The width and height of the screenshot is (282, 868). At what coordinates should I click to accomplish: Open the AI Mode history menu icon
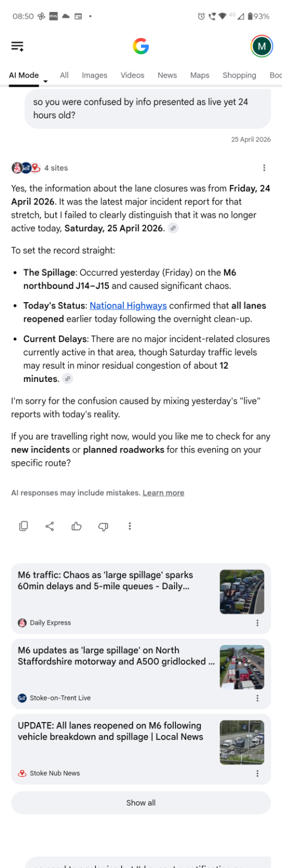[x=17, y=46]
